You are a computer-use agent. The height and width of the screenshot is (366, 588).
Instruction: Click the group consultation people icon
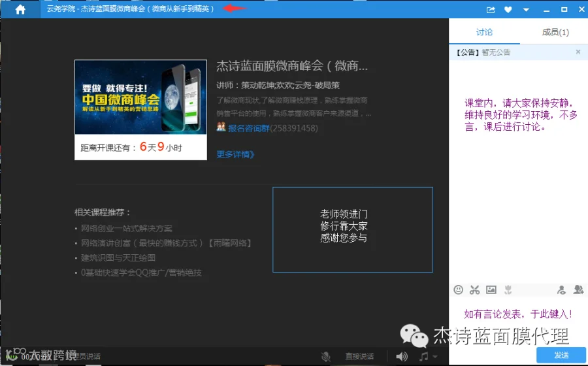(x=221, y=127)
